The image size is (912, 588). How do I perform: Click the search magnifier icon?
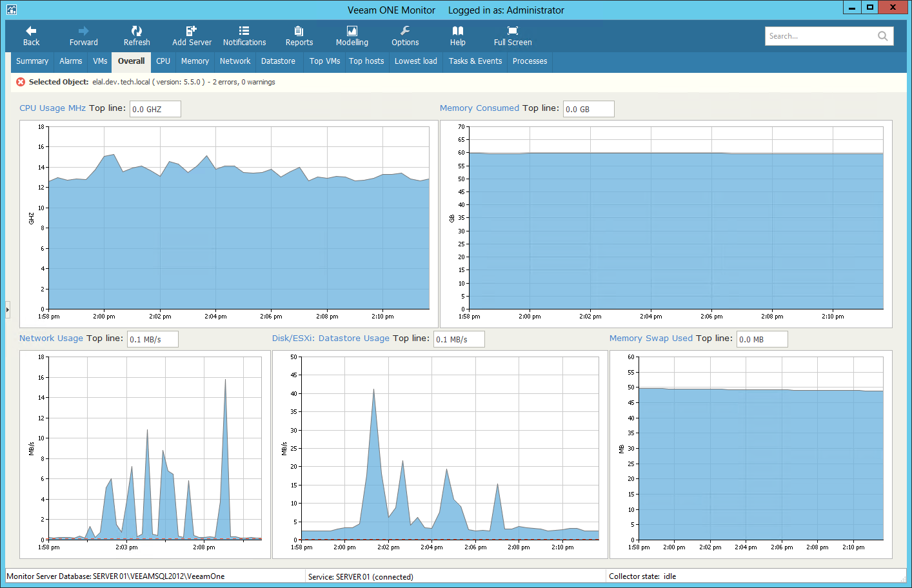point(882,36)
